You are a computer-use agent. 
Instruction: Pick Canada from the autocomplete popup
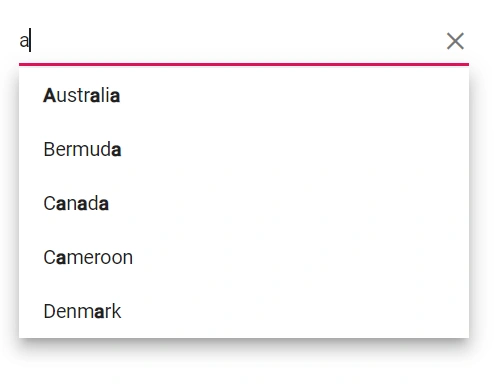(x=244, y=203)
